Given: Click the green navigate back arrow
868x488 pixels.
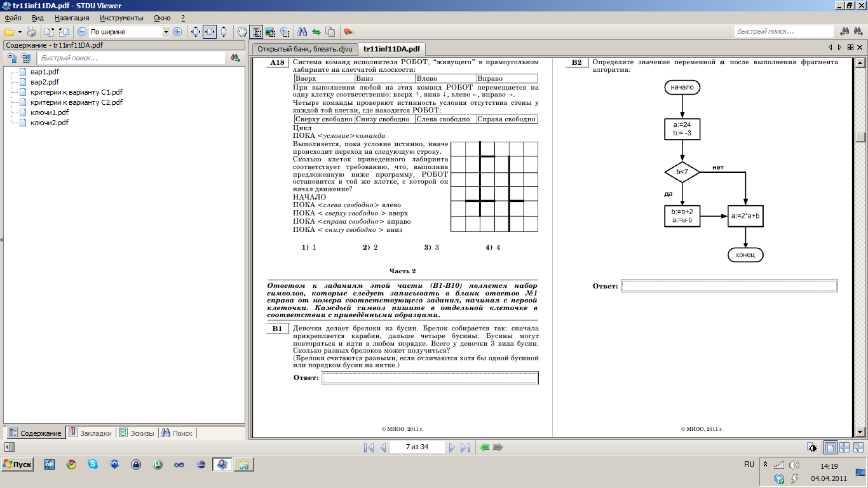Looking at the screenshot, I should [x=485, y=447].
